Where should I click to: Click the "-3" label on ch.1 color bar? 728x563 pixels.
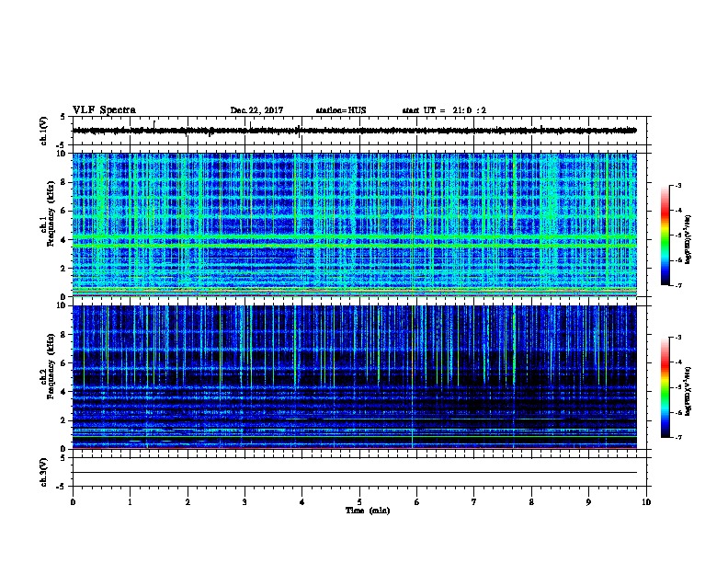(677, 185)
